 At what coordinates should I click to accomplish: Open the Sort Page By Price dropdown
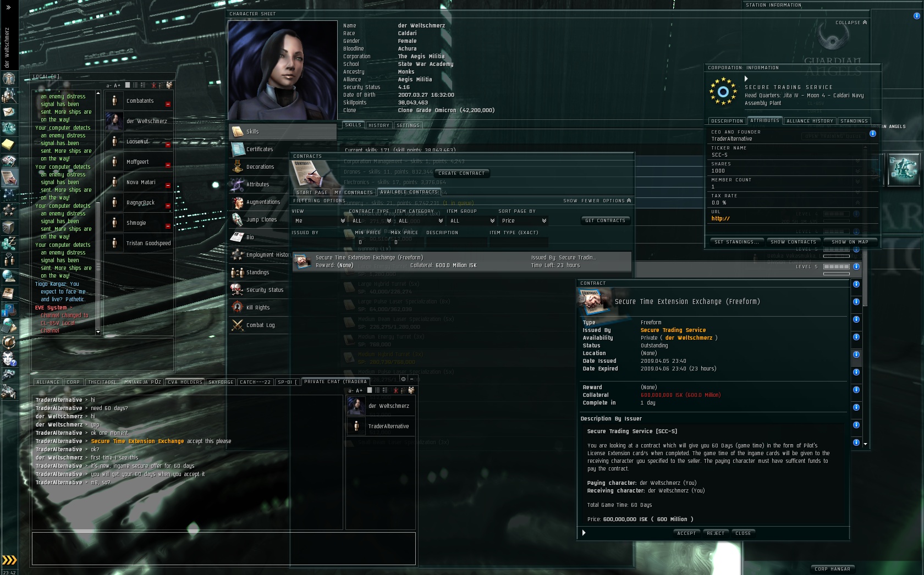click(524, 221)
